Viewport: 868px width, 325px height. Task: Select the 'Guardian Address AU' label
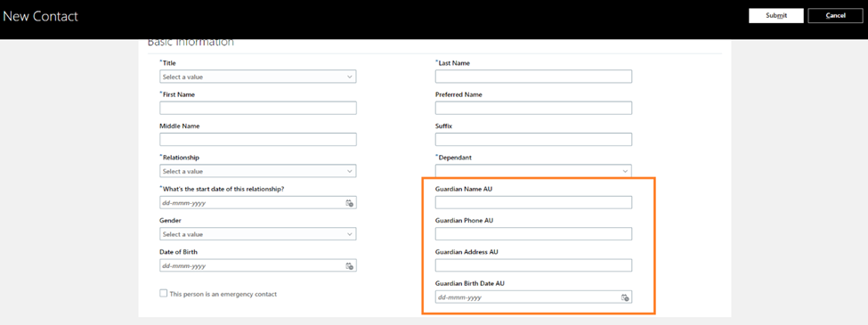[x=466, y=252]
